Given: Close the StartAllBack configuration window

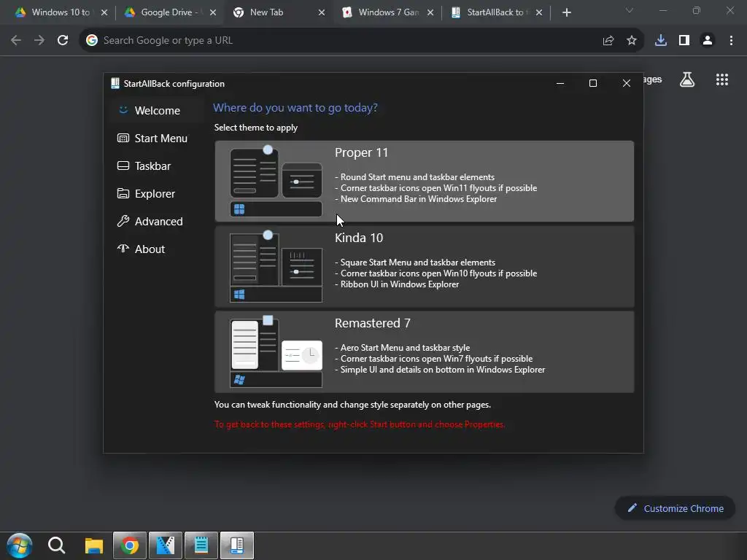Looking at the screenshot, I should point(626,83).
